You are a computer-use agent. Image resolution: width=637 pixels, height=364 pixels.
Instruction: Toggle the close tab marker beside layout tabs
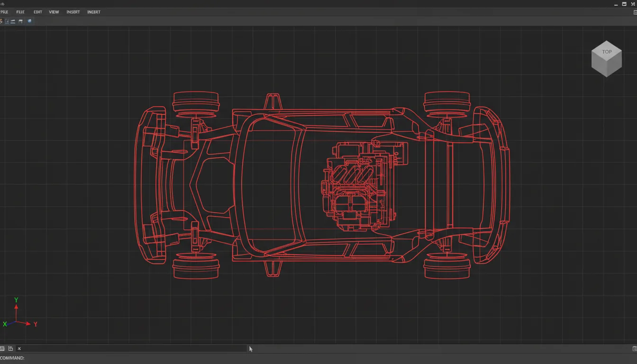(x=19, y=348)
